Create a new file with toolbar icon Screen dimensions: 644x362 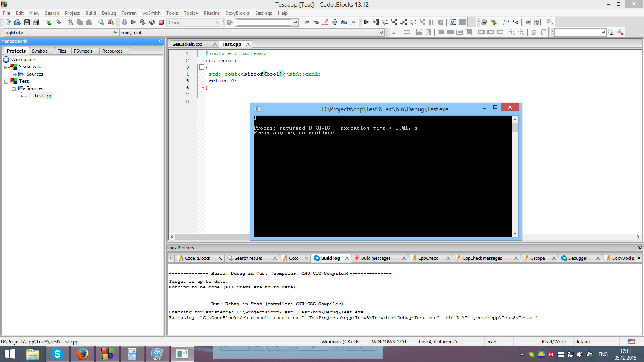click(8, 22)
